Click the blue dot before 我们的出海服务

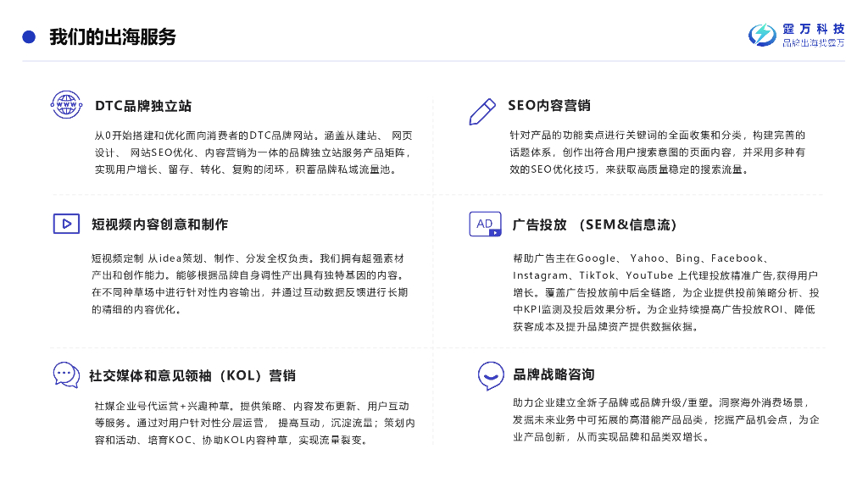(x=29, y=37)
